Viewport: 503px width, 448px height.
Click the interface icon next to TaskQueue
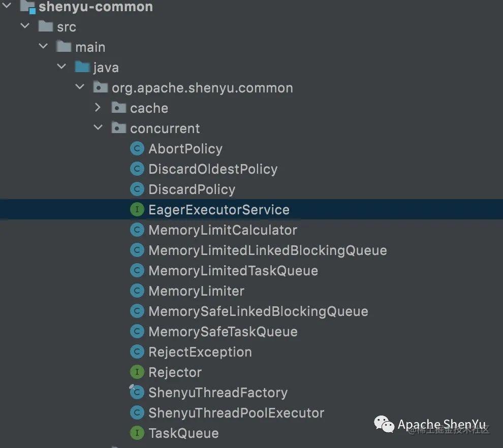click(137, 433)
